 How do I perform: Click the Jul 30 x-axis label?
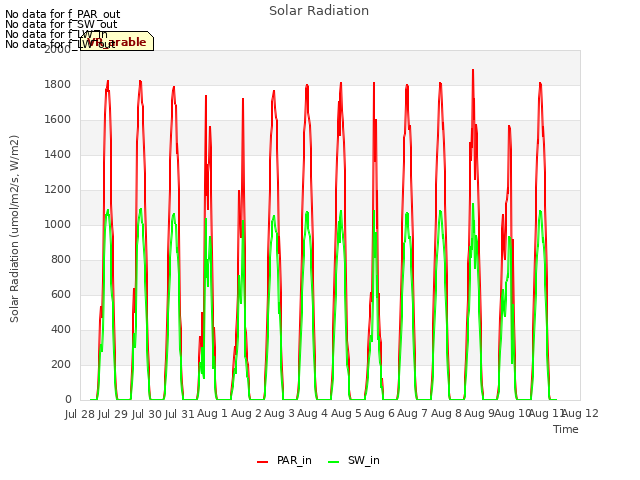click(x=146, y=414)
